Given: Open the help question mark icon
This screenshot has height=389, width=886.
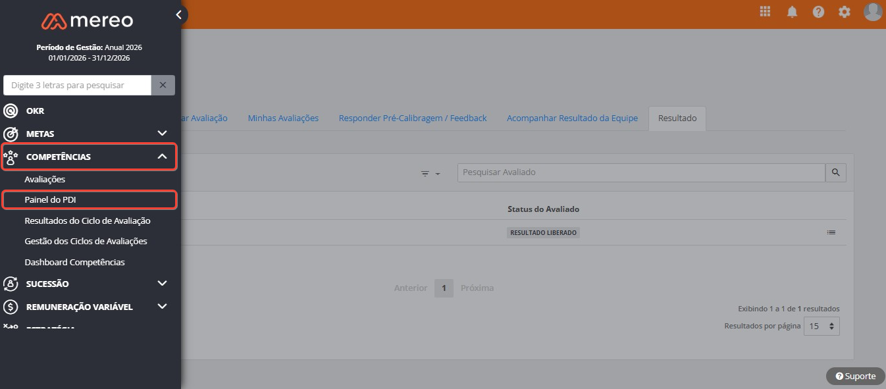Looking at the screenshot, I should click(x=818, y=12).
